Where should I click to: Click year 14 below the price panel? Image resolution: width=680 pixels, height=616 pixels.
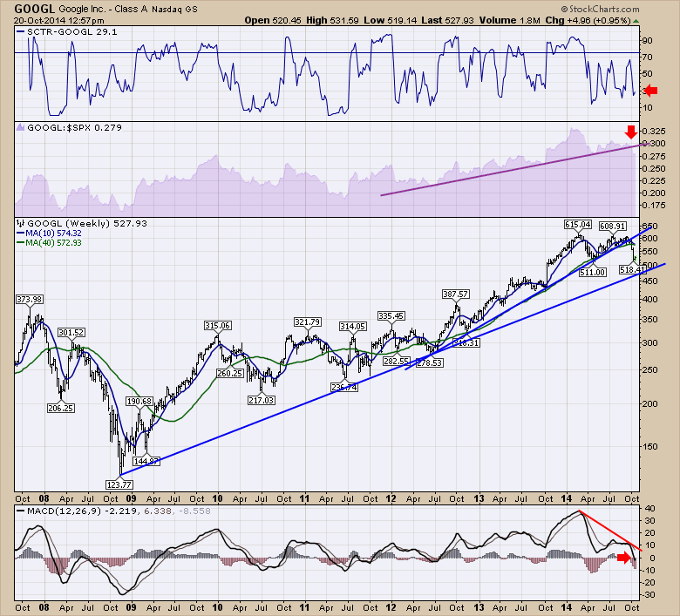coord(566,498)
